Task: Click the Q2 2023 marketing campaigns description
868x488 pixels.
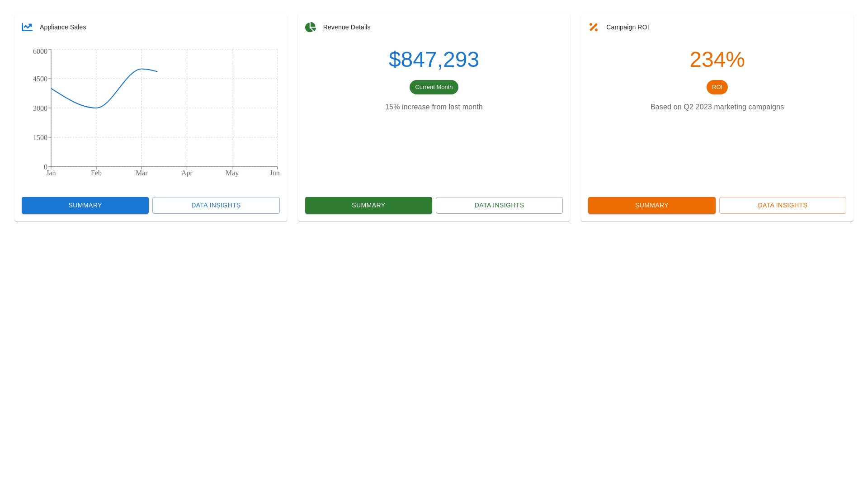Action: pos(717,107)
